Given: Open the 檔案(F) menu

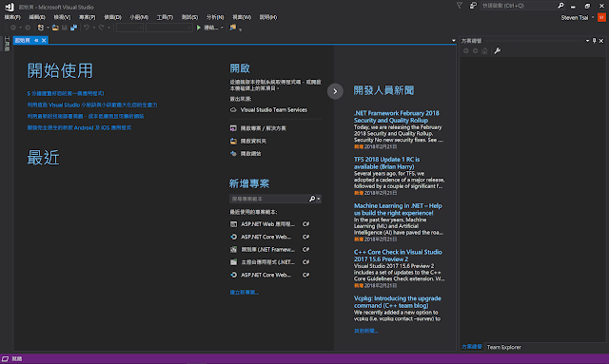Looking at the screenshot, I should coord(12,17).
